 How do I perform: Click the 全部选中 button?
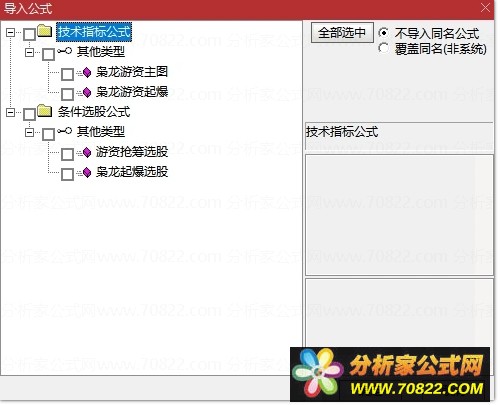pyautogui.click(x=342, y=33)
